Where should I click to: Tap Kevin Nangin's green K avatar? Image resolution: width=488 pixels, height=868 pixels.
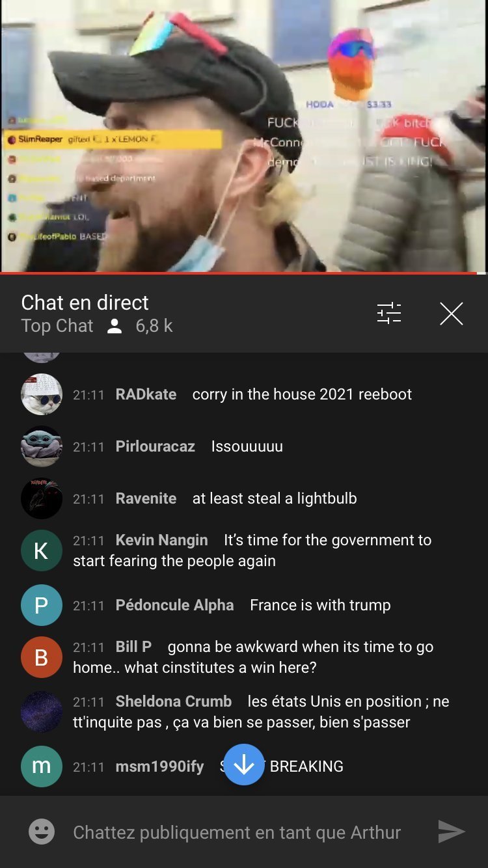pos(42,550)
